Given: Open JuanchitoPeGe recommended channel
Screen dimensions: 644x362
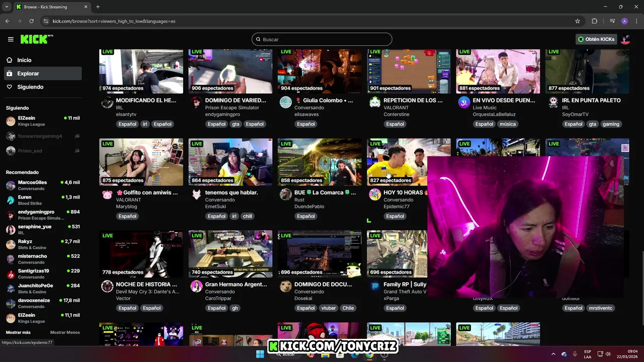Looking at the screenshot, I should pyautogui.click(x=43, y=288).
